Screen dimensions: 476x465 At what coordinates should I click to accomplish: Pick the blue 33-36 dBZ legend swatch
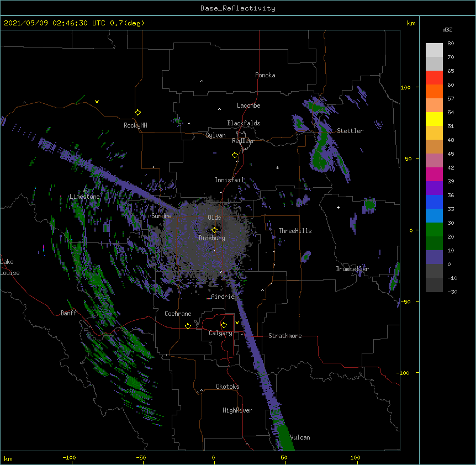coord(434,202)
